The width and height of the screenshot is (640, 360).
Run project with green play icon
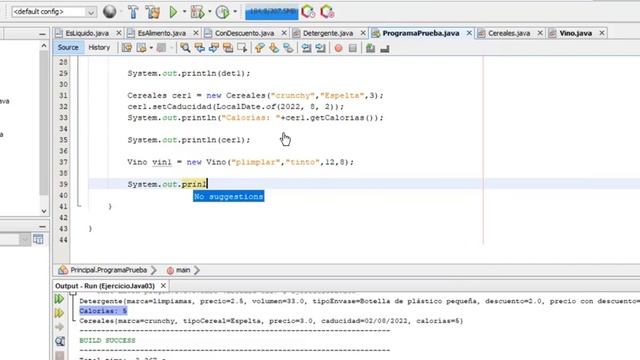[173, 12]
